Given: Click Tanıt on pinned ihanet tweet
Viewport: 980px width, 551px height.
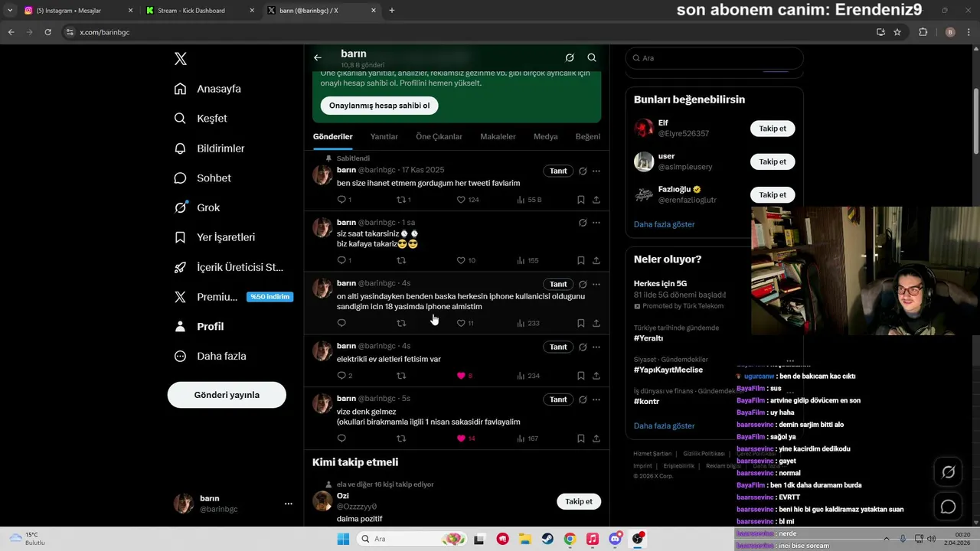Looking at the screenshot, I should coord(558,171).
